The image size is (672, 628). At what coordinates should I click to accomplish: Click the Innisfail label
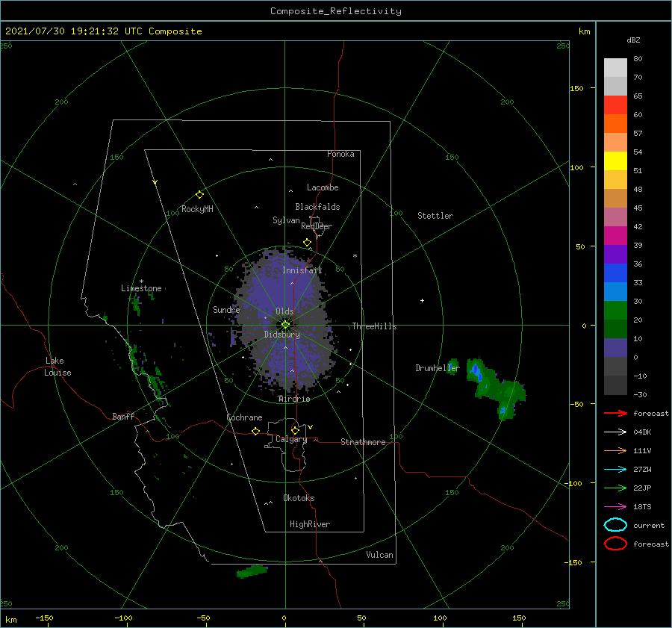[x=302, y=270]
